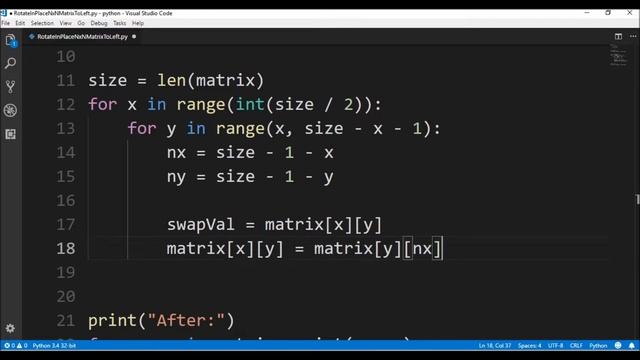Open the Debug view in activity bar
The height and width of the screenshot is (360, 640).
(x=11, y=110)
